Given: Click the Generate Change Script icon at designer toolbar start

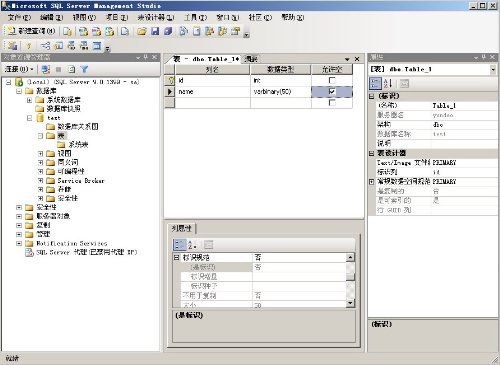Looking at the screenshot, I should point(13,46).
